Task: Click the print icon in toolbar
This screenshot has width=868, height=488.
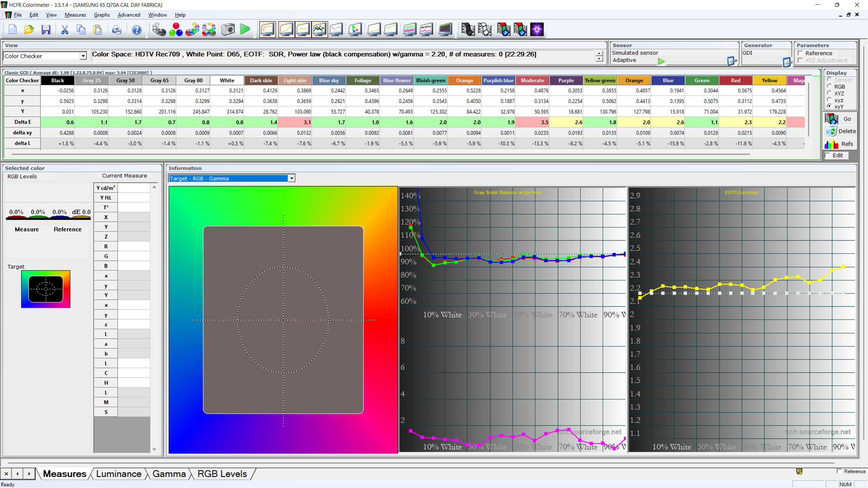Action: (x=117, y=29)
